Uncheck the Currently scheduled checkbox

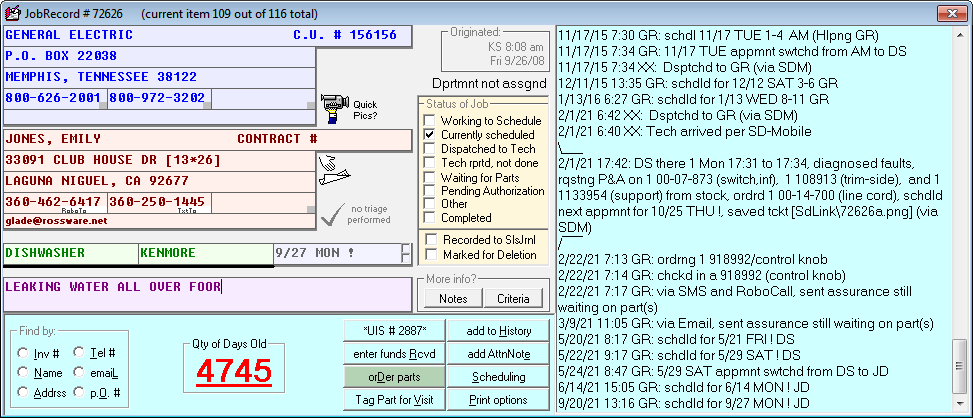click(x=430, y=135)
